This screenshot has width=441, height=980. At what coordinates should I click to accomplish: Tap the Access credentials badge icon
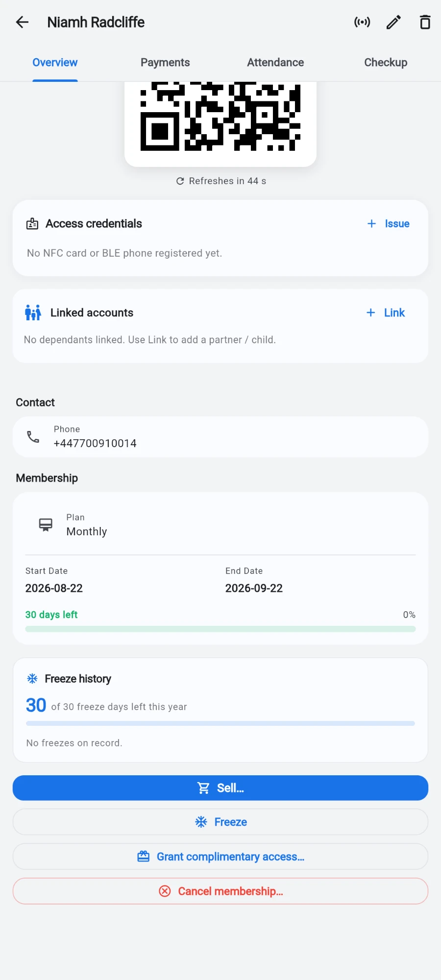click(32, 224)
